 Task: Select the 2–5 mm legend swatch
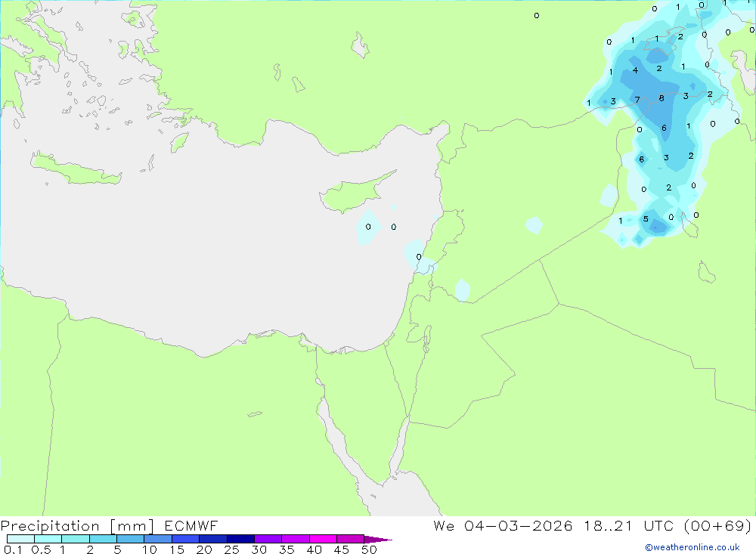pyautogui.click(x=103, y=539)
